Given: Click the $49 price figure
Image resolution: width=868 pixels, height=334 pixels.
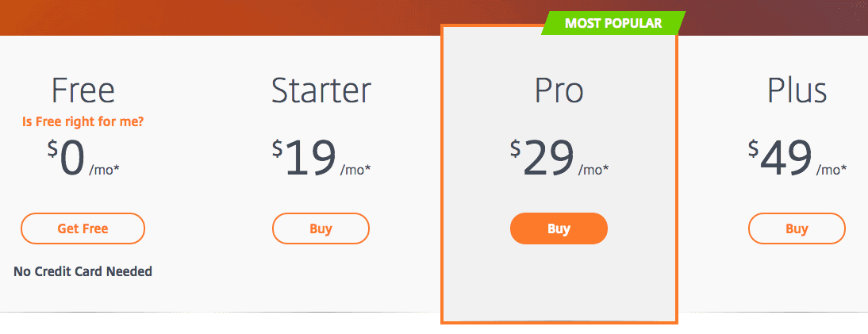Looking at the screenshot, I should (x=781, y=157).
